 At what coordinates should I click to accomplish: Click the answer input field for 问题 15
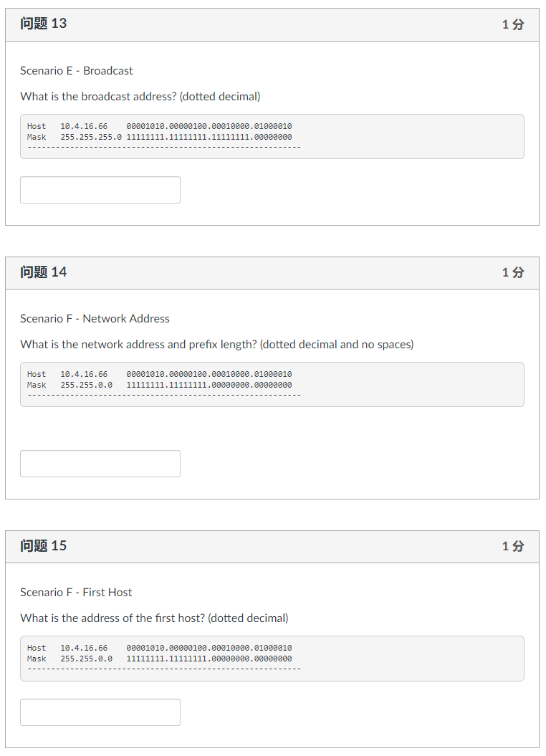coord(100,712)
